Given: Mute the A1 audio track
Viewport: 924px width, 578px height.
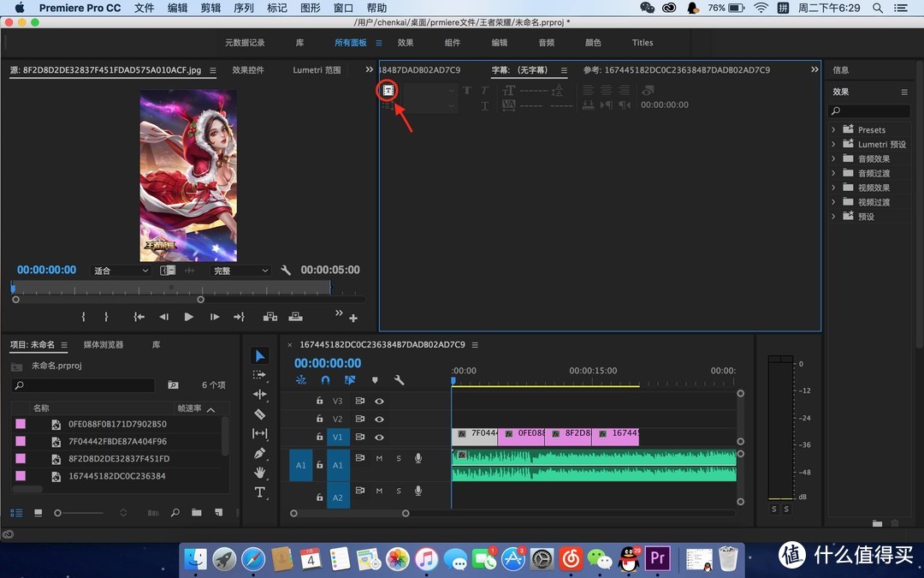Looking at the screenshot, I should pyautogui.click(x=379, y=458).
